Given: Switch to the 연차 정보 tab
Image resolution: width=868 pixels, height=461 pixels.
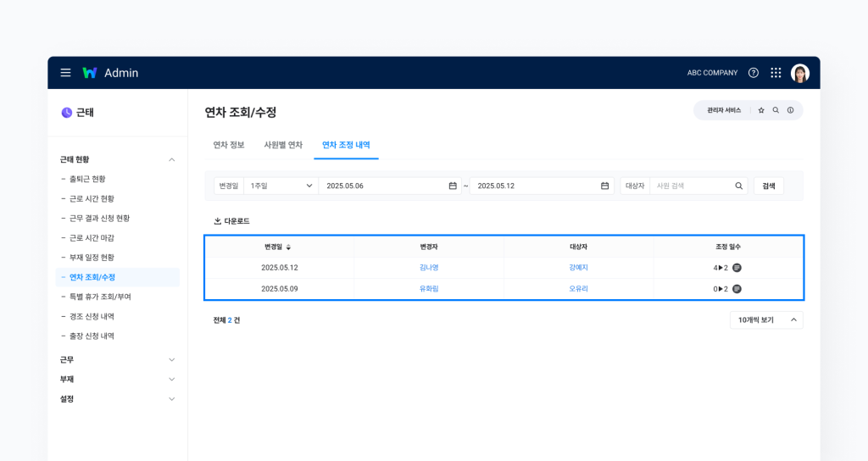Looking at the screenshot, I should point(229,144).
